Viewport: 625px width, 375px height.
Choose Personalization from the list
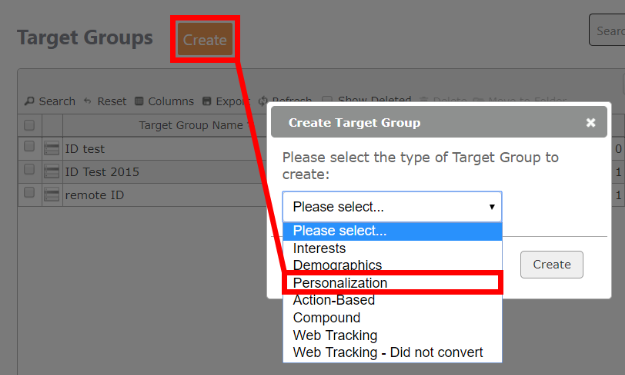tap(392, 283)
